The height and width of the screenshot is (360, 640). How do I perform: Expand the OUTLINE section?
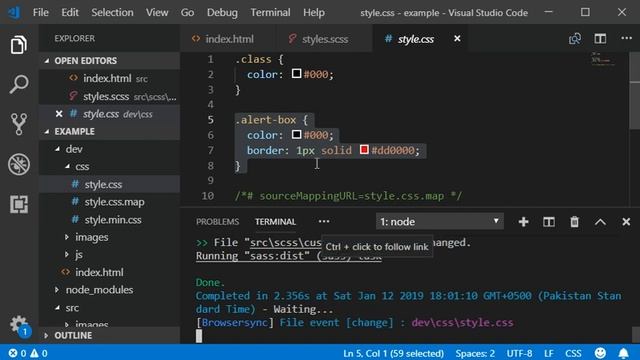tap(109, 336)
